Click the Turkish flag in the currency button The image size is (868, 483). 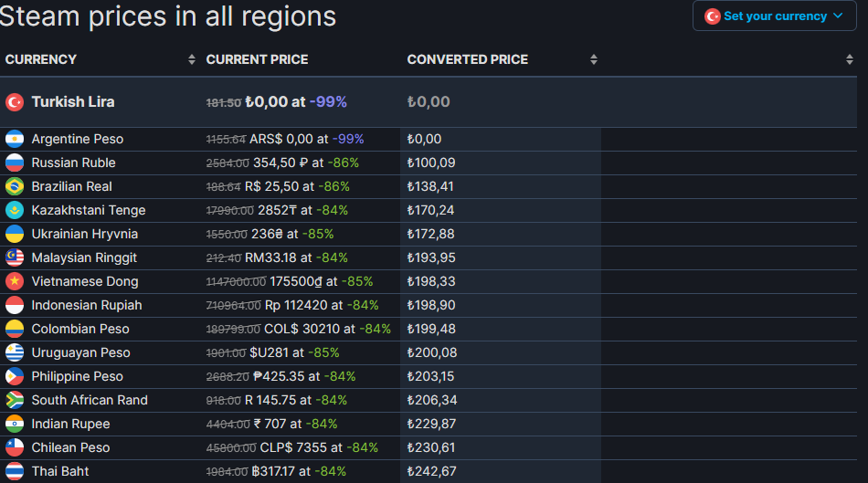point(712,16)
